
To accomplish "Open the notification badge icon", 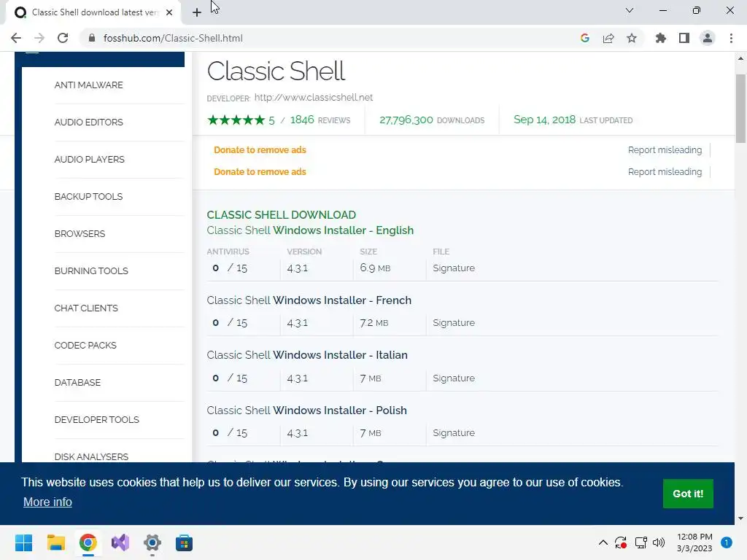I will click(x=727, y=542).
